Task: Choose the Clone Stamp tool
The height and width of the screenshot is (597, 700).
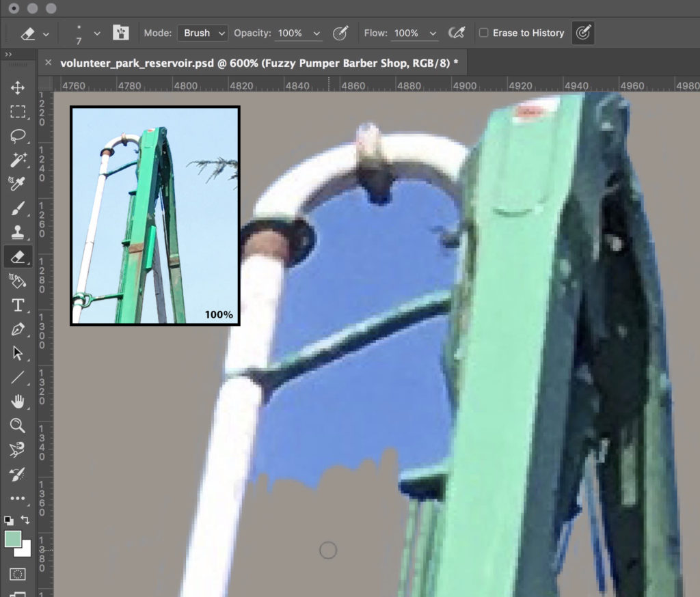Action: click(18, 232)
